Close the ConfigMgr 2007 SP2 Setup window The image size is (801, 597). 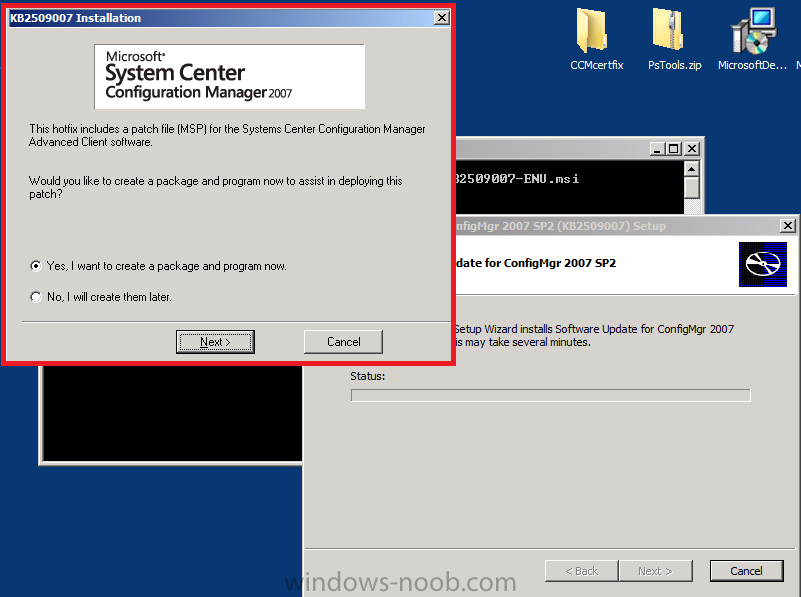[788, 225]
